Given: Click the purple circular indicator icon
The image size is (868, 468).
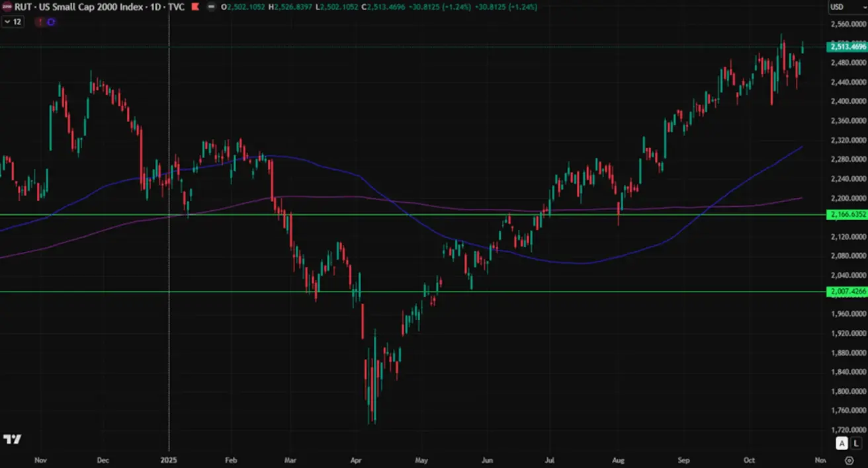Looking at the screenshot, I should [52, 22].
